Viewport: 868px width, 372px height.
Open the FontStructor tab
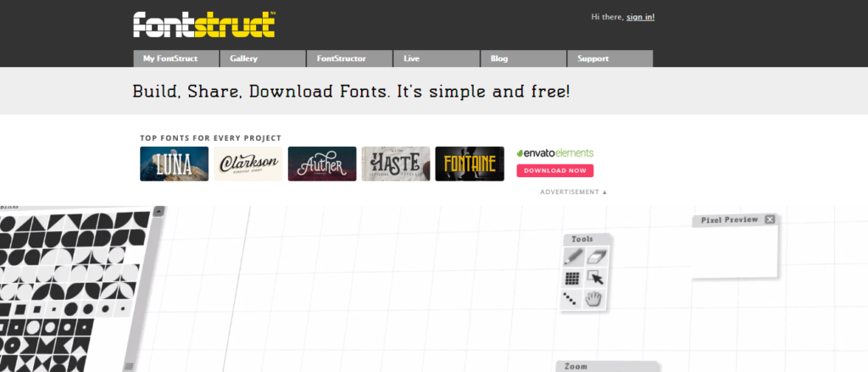(349, 58)
